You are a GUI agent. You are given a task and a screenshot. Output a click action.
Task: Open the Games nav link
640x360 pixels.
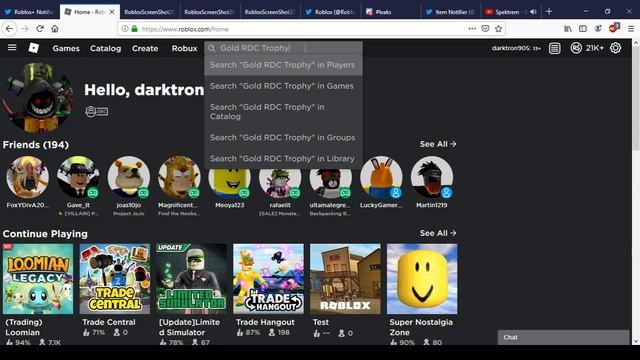point(66,48)
